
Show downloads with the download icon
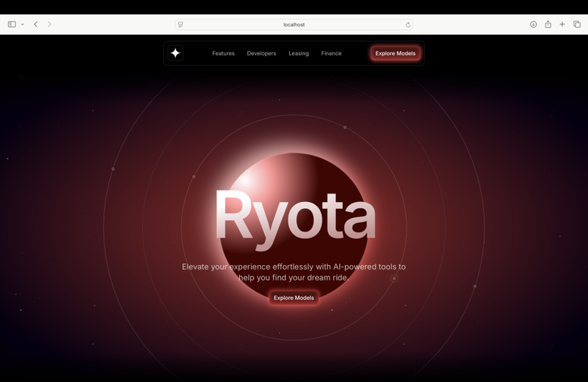533,24
